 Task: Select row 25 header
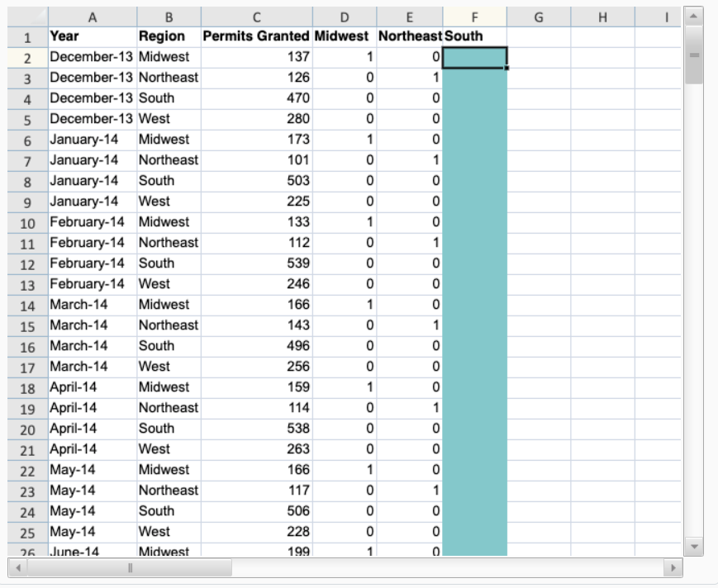click(x=27, y=533)
